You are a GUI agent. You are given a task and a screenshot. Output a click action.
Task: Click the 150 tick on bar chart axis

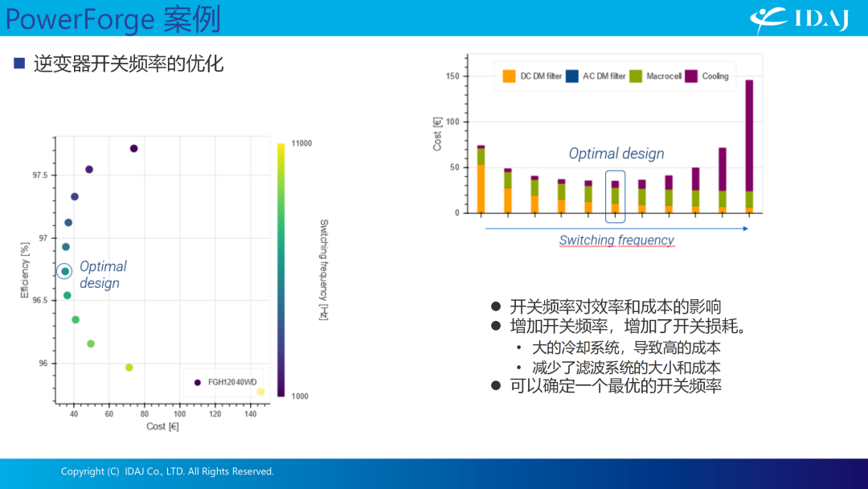click(452, 76)
